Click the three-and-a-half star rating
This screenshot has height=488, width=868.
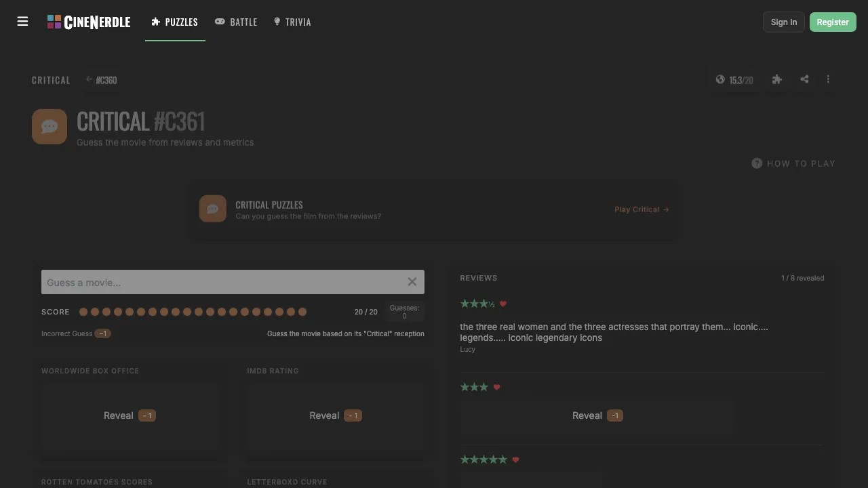click(477, 304)
